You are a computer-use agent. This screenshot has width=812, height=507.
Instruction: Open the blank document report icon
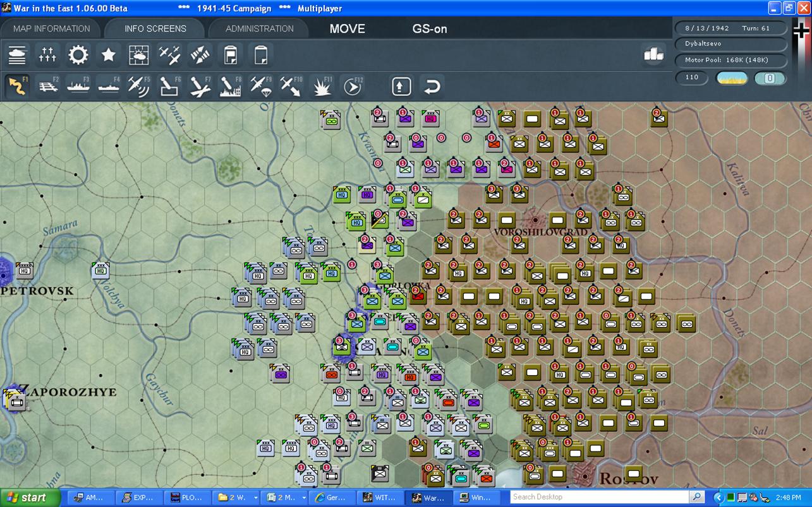[260, 56]
